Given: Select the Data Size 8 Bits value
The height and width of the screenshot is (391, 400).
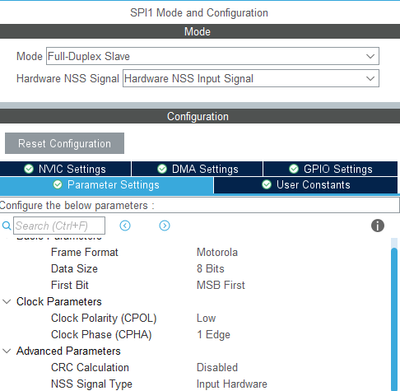Looking at the screenshot, I should 210,269.
